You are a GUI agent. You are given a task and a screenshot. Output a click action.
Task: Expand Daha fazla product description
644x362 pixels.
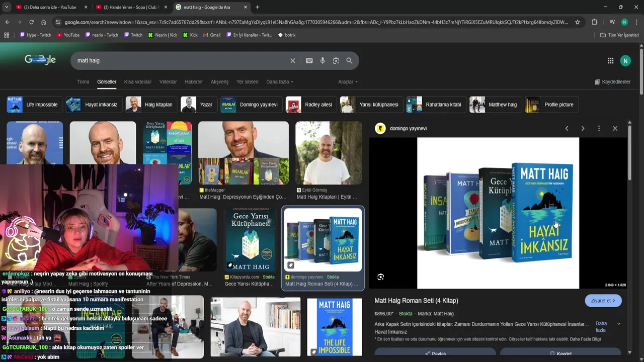point(608,327)
